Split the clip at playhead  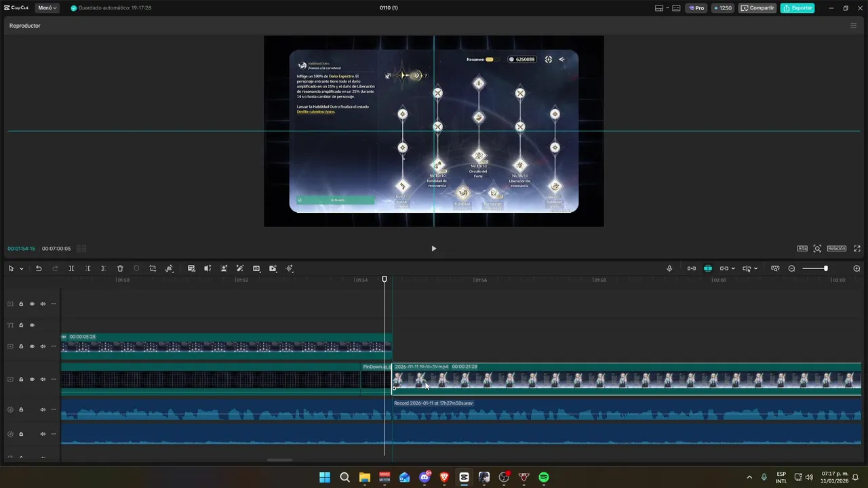coord(71,269)
